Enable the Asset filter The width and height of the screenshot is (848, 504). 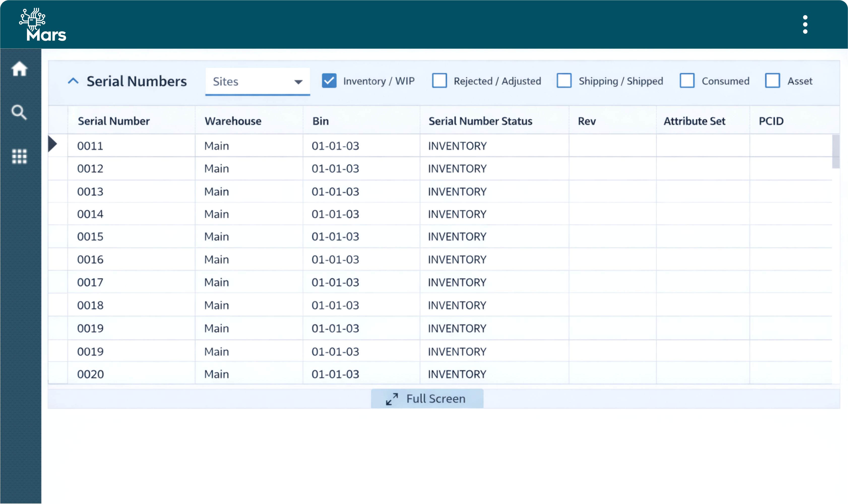pos(773,81)
